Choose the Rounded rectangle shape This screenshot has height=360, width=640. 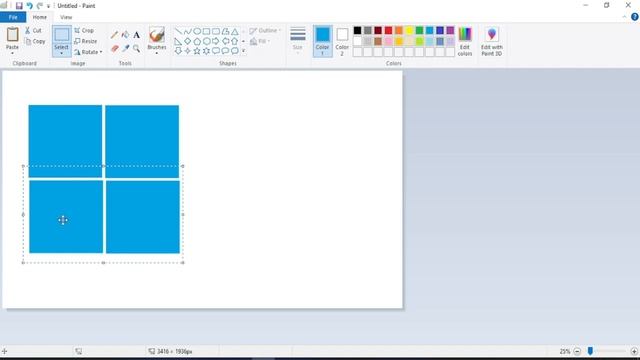click(216, 31)
